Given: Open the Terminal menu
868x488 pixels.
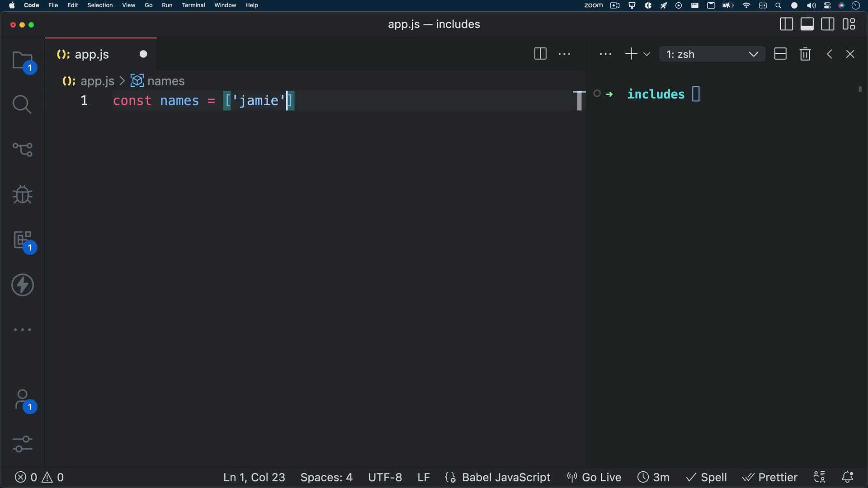Looking at the screenshot, I should [x=193, y=5].
